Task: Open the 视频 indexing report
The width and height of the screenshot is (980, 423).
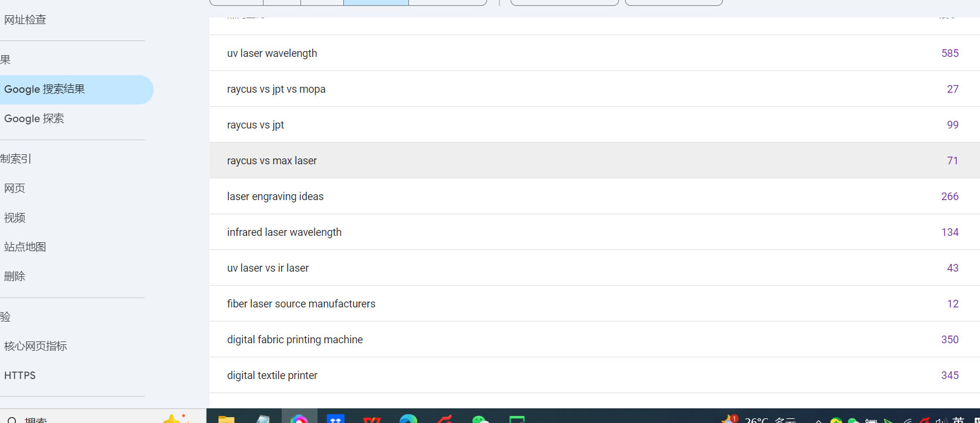Action: point(15,218)
